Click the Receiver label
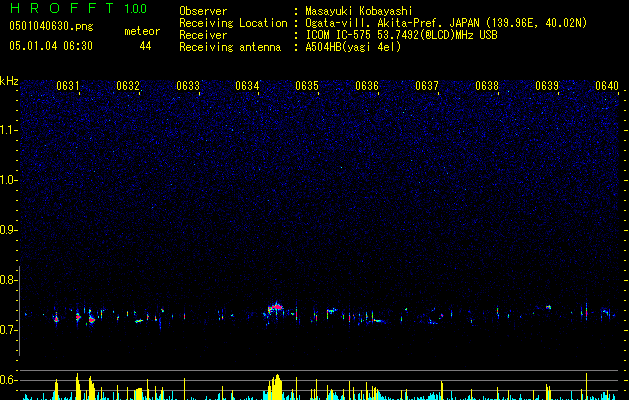This screenshot has width=629, height=400. (203, 35)
